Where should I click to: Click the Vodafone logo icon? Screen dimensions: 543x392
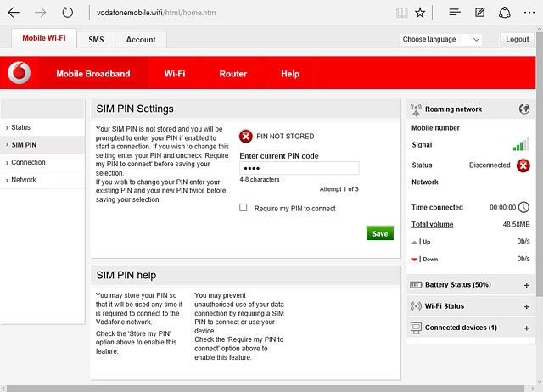pyautogui.click(x=19, y=74)
